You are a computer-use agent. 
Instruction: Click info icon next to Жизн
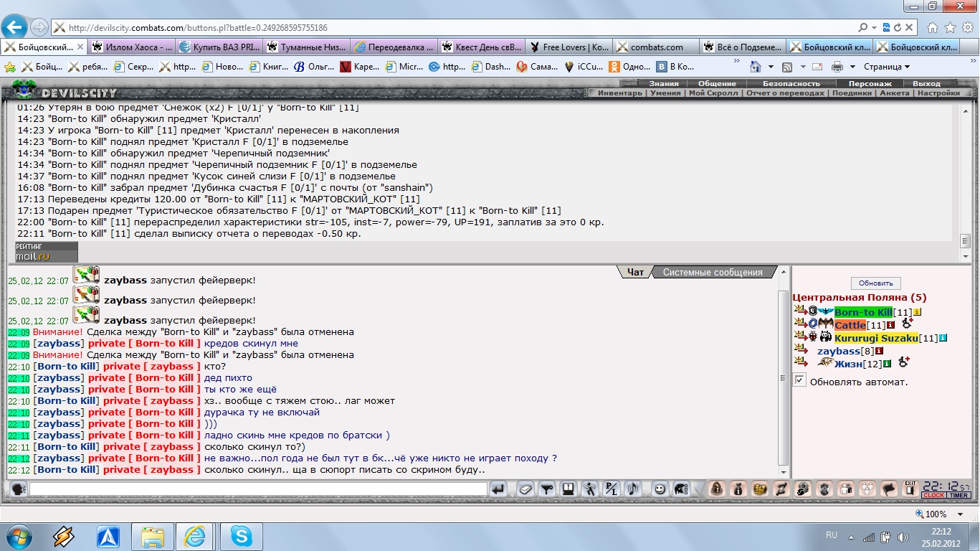click(x=888, y=364)
